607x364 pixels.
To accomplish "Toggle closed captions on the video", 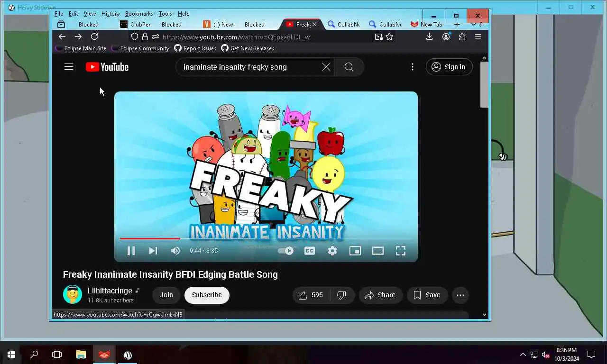I will click(310, 251).
